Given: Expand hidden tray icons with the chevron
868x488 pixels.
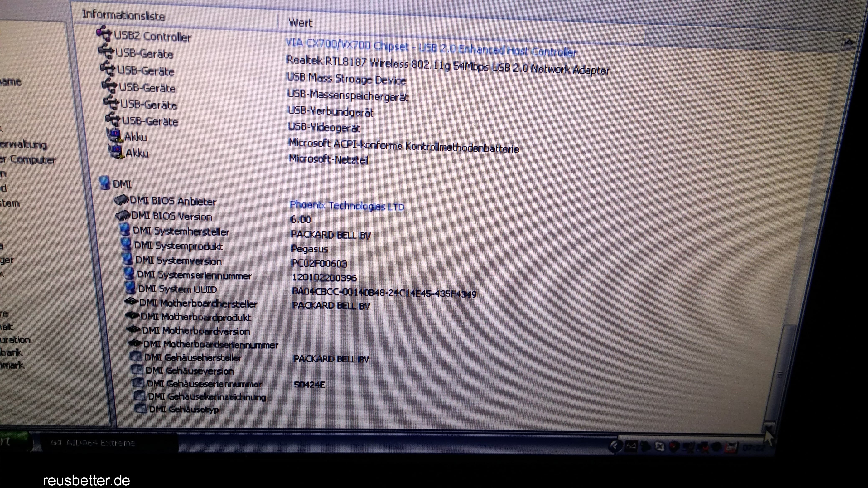Looking at the screenshot, I should click(x=615, y=446).
